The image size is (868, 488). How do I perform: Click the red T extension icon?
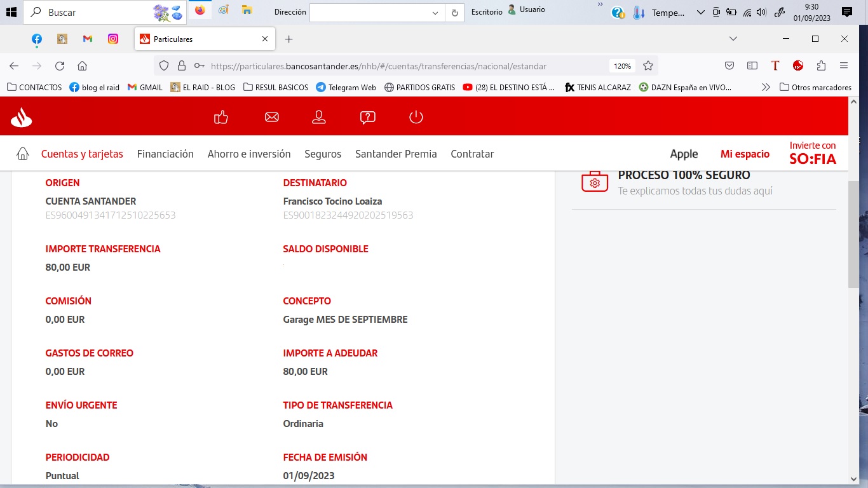click(775, 65)
